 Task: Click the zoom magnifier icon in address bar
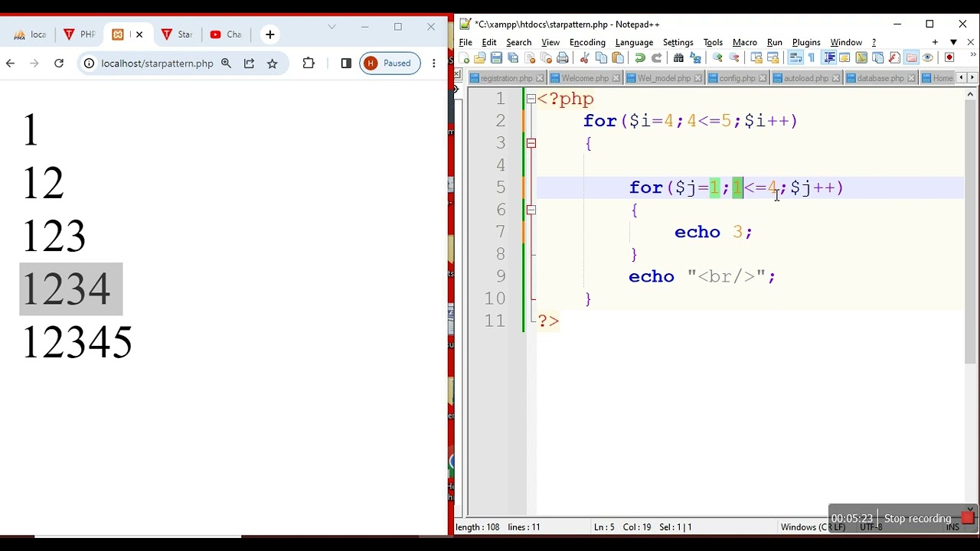click(x=226, y=64)
